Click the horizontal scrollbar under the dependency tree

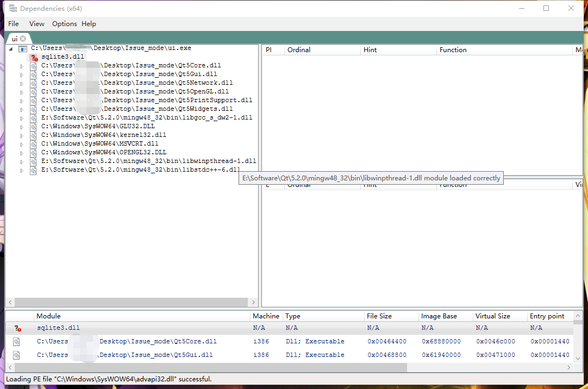coord(130,302)
